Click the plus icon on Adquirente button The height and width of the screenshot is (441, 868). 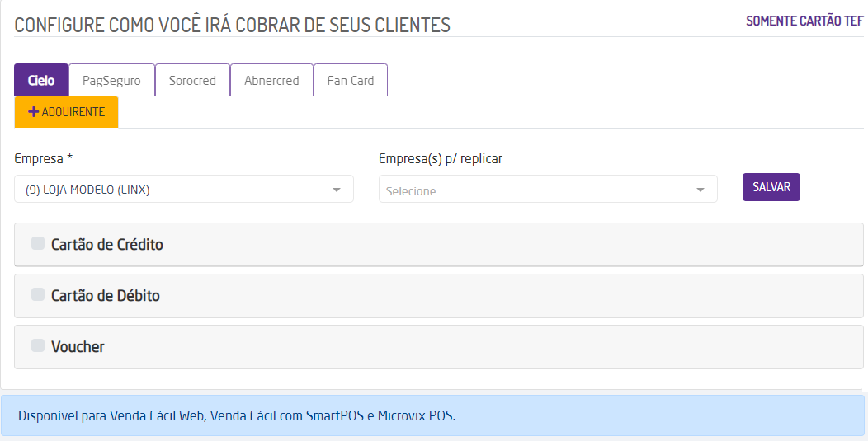point(34,112)
